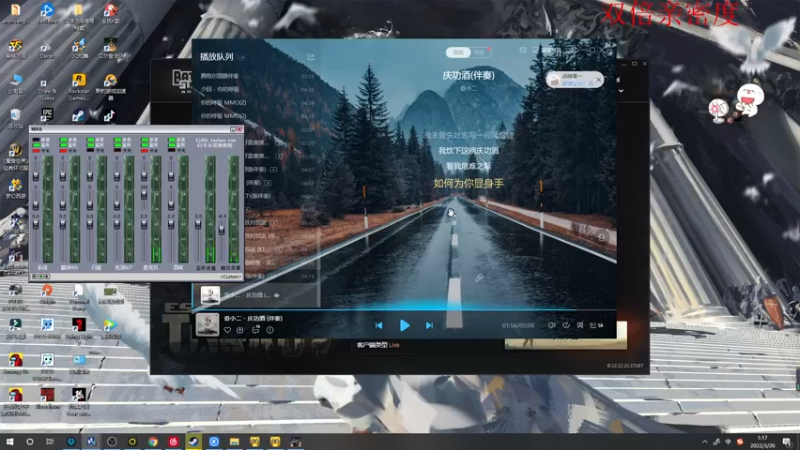Toggle bottom red indicator on 系统 channel
This screenshot has height=450, width=800.
36,151
